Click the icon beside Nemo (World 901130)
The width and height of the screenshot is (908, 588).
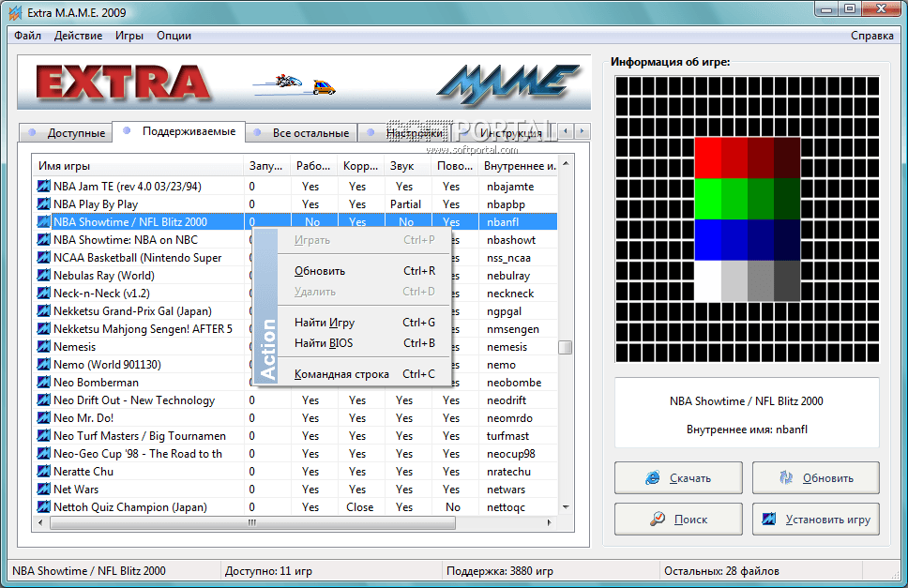click(43, 365)
